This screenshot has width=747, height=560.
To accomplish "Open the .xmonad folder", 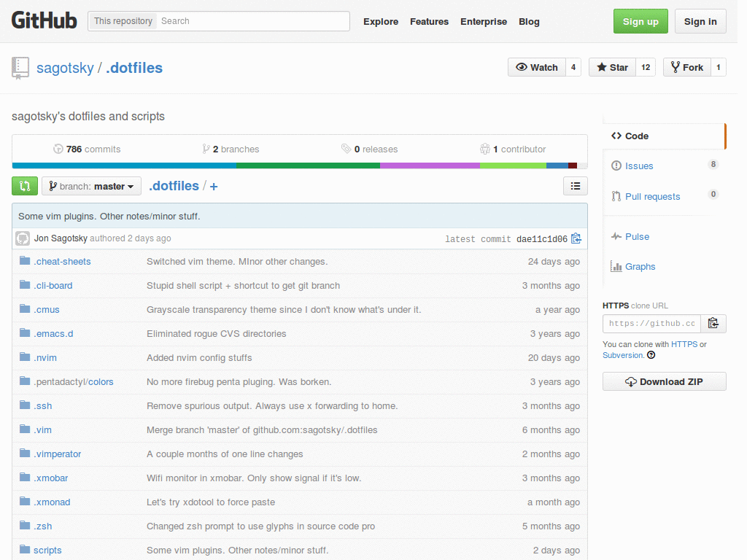I will (52, 502).
